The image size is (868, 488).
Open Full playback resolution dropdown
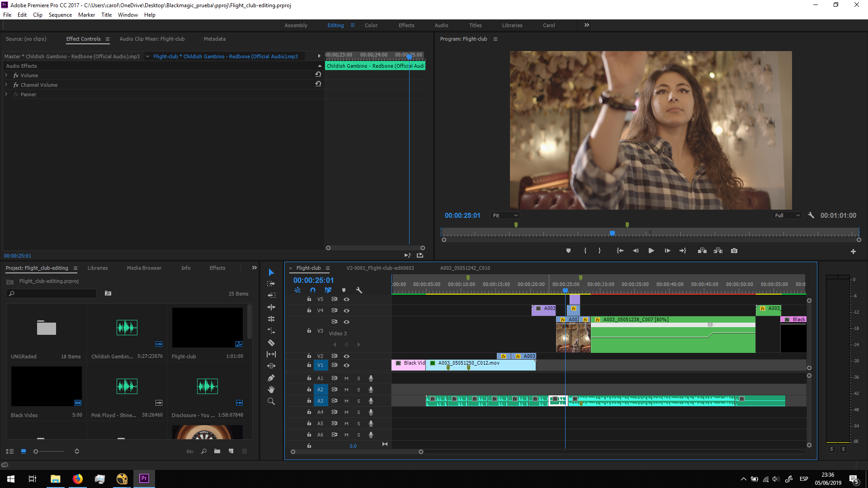click(x=788, y=216)
